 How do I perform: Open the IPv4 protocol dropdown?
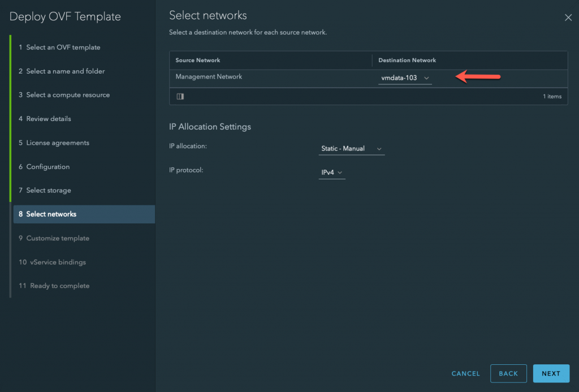click(331, 173)
